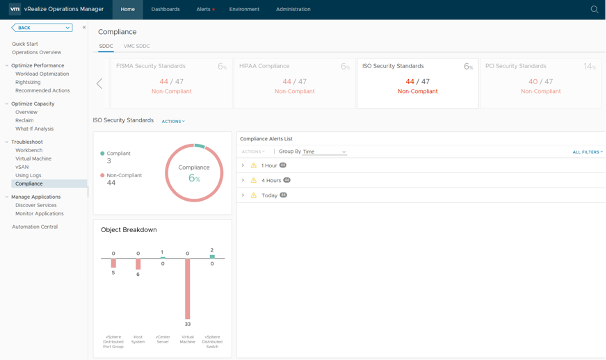Image resolution: width=606 pixels, height=360 pixels.
Task: Click the Host System non-compliant bar
Action: coord(138,264)
